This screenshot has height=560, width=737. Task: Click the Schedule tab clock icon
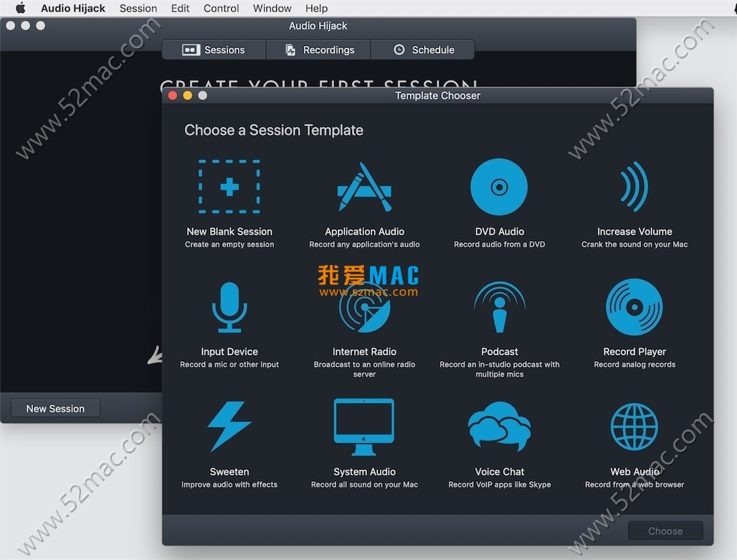(399, 50)
